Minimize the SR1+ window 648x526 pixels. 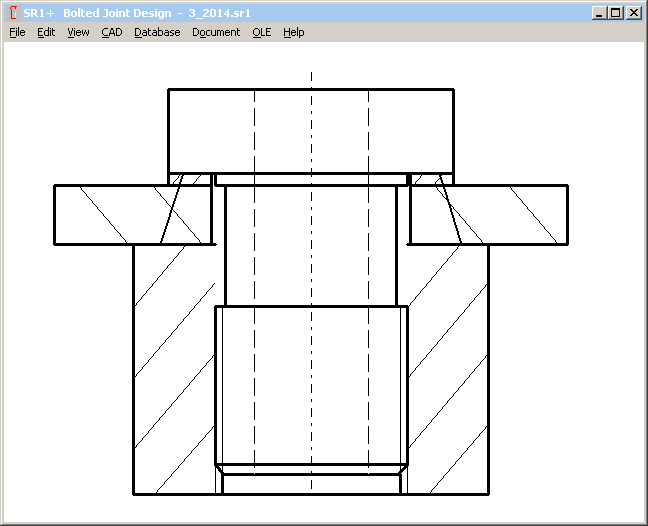(598, 13)
